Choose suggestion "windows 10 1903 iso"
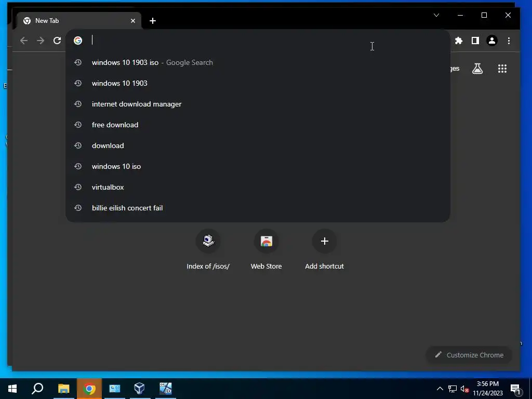Viewport: 532px width, 399px height. pos(258,62)
